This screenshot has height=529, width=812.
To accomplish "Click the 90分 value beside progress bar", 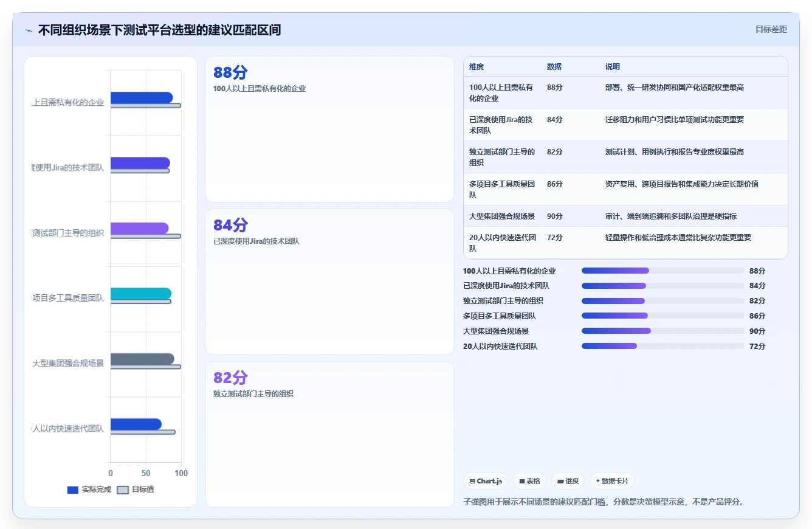I will (x=757, y=331).
